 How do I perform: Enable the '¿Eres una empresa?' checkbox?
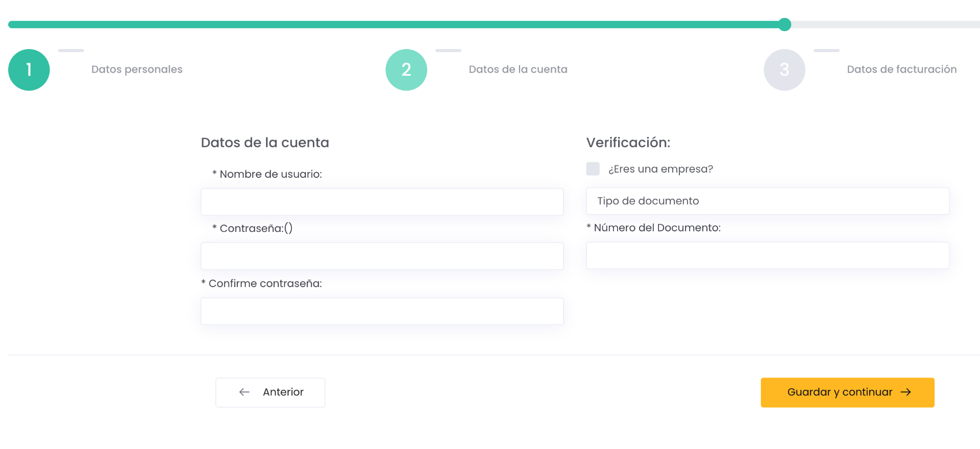593,169
